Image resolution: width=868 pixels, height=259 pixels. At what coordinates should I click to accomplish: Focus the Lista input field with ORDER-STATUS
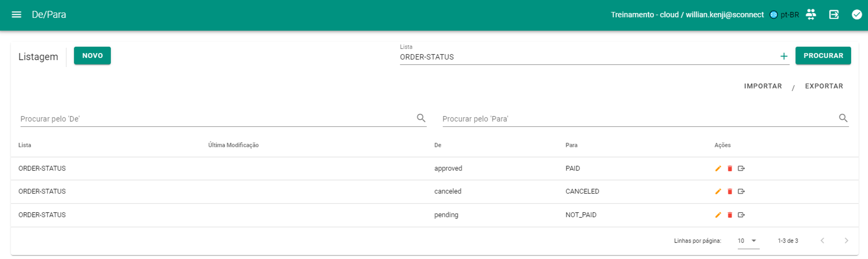click(586, 57)
